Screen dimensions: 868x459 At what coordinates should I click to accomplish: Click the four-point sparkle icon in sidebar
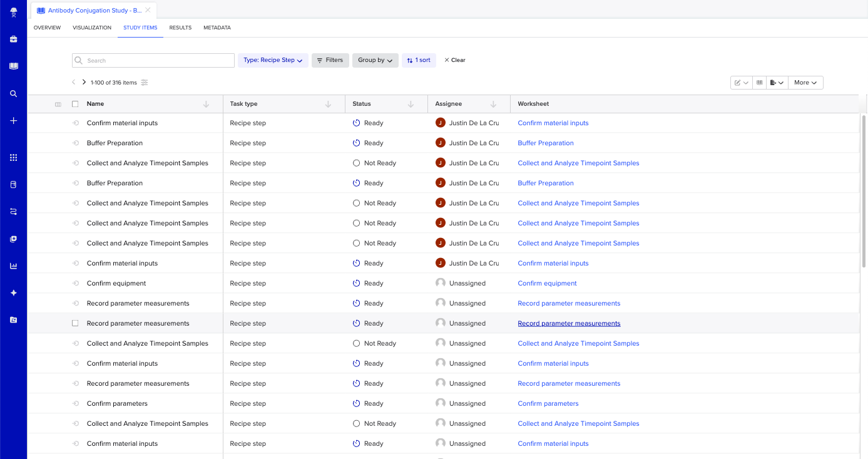13,293
